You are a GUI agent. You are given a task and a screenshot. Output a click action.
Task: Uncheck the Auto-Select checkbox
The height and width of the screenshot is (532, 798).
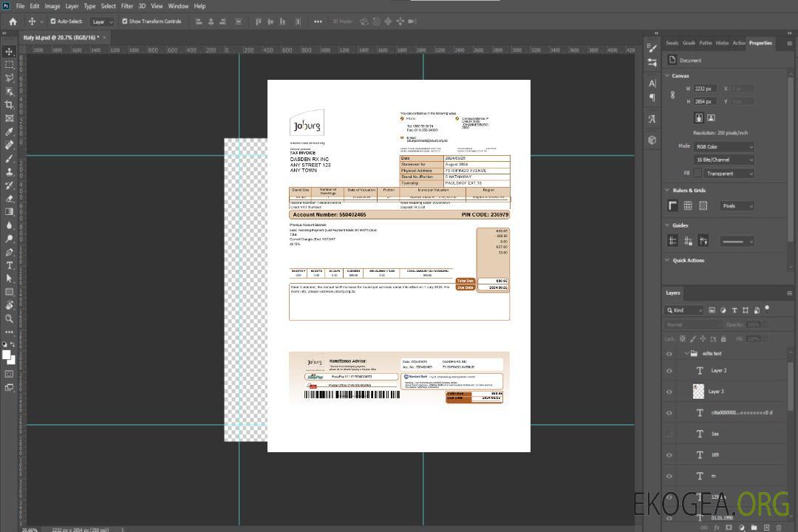pyautogui.click(x=53, y=21)
